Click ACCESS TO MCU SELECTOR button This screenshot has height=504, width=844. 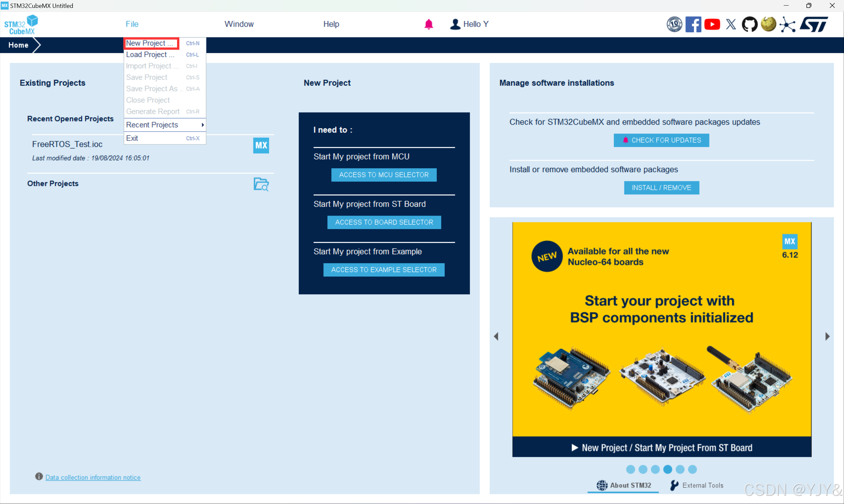(384, 175)
